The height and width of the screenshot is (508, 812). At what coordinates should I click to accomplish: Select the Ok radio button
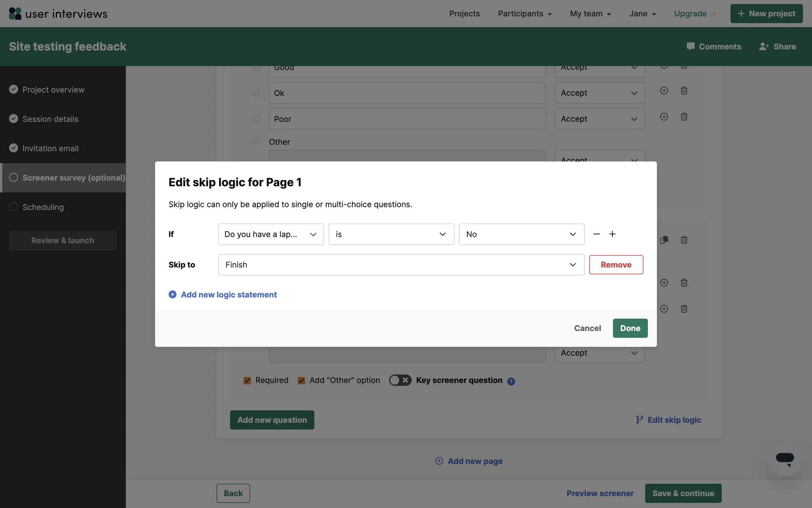[x=256, y=93]
